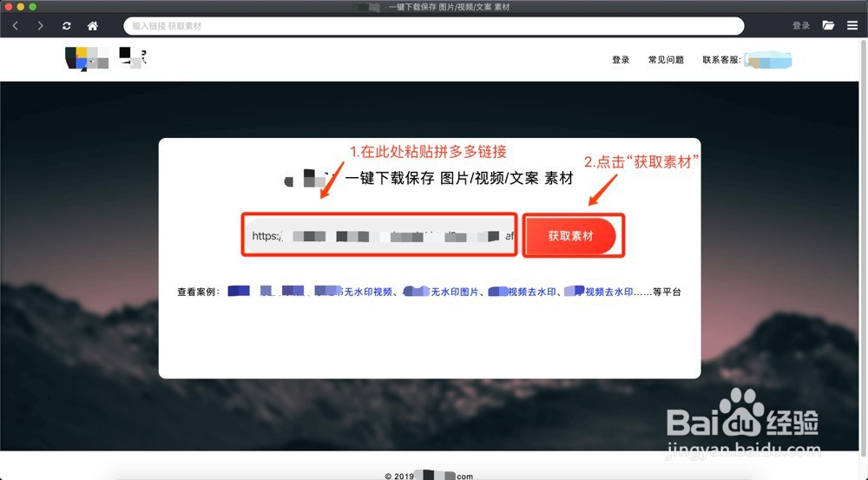868x480 pixels.
Task: Close window with red traffic light
Action: [x=9, y=7]
